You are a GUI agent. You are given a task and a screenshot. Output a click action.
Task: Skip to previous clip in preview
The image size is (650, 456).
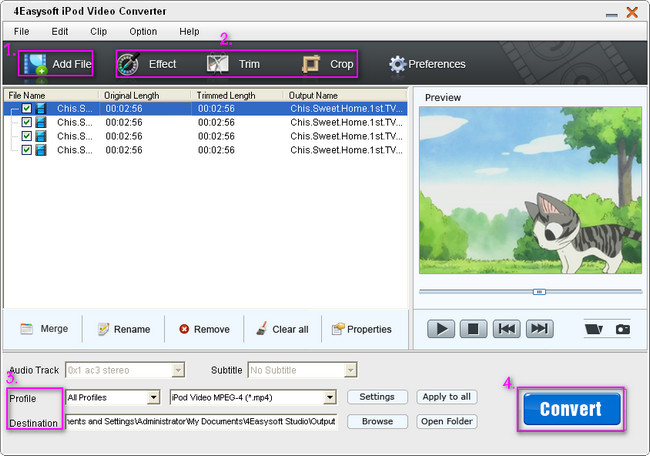pos(507,329)
